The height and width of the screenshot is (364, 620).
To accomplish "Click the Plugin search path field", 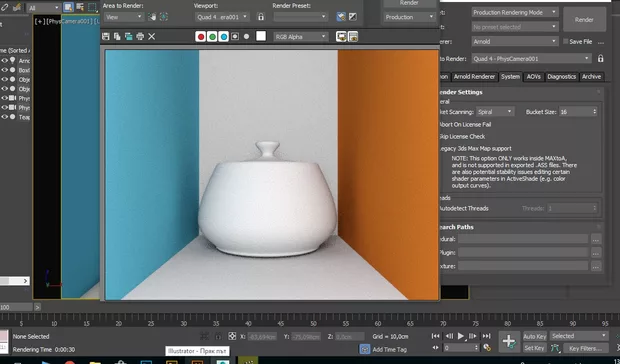I will [523, 253].
